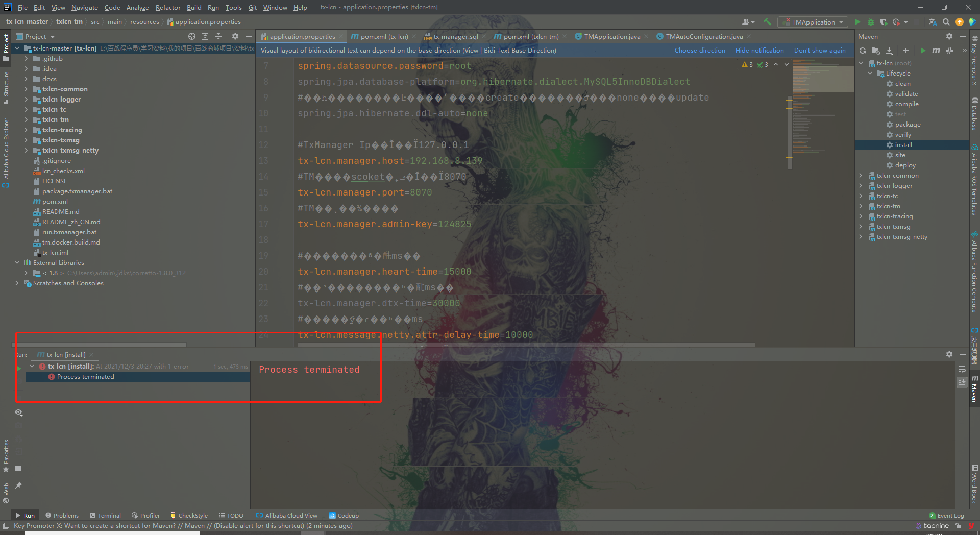This screenshot has height=535, width=980.
Task: Hide the Maven tool window
Action: (963, 36)
